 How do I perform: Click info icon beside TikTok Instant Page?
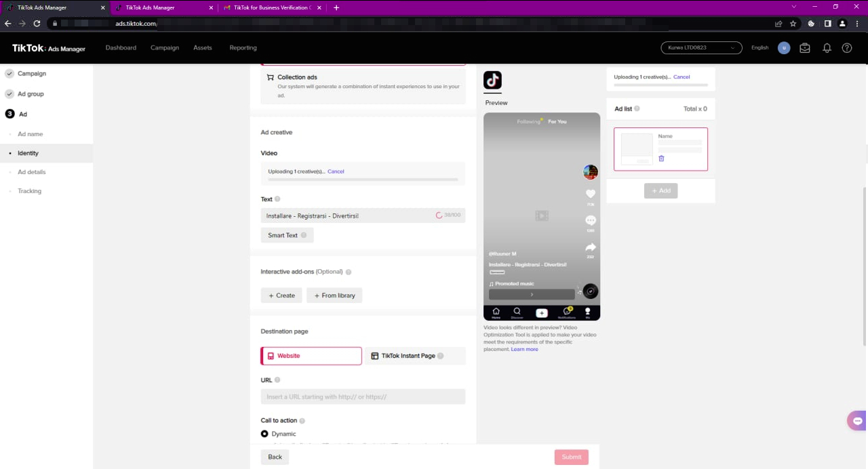[440, 356]
